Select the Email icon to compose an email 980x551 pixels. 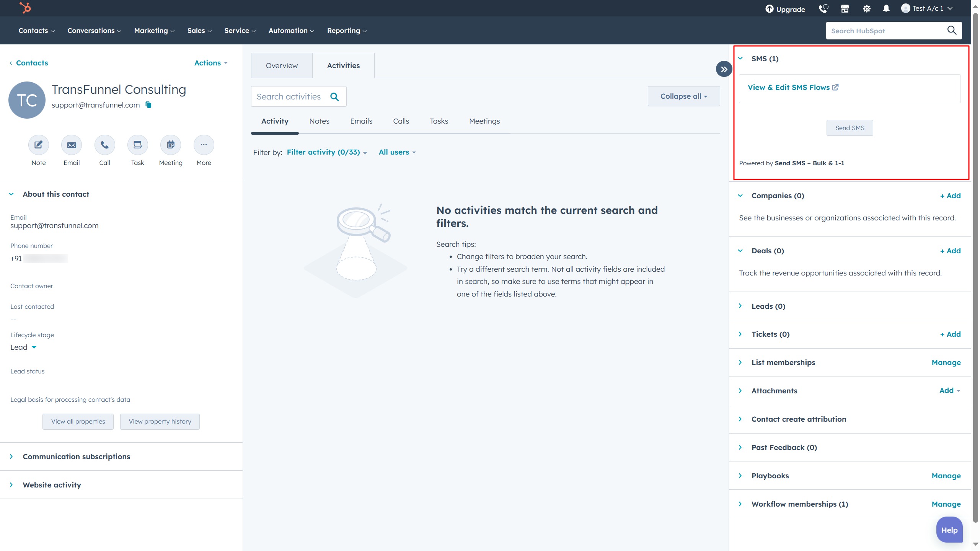(x=71, y=145)
